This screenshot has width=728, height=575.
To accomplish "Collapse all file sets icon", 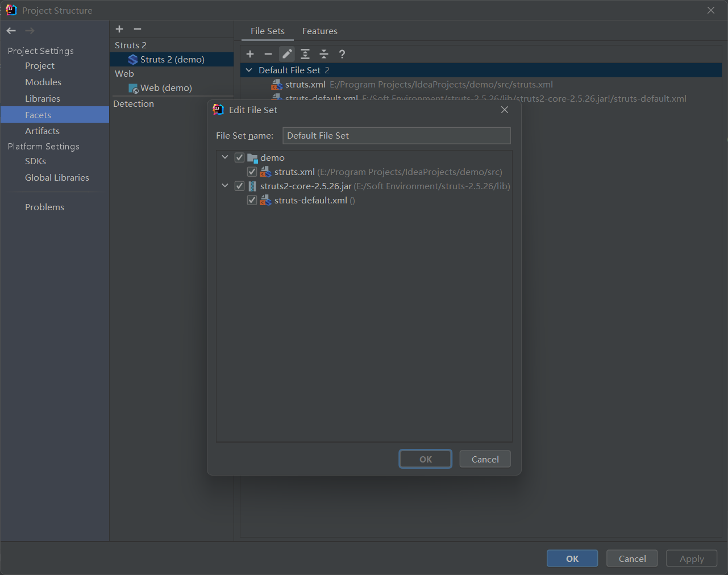I will 324,54.
